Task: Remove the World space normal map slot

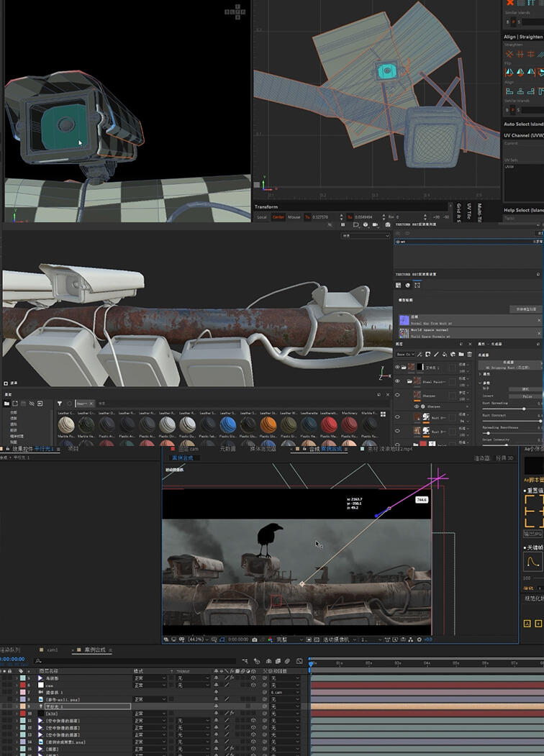Action: click(539, 332)
